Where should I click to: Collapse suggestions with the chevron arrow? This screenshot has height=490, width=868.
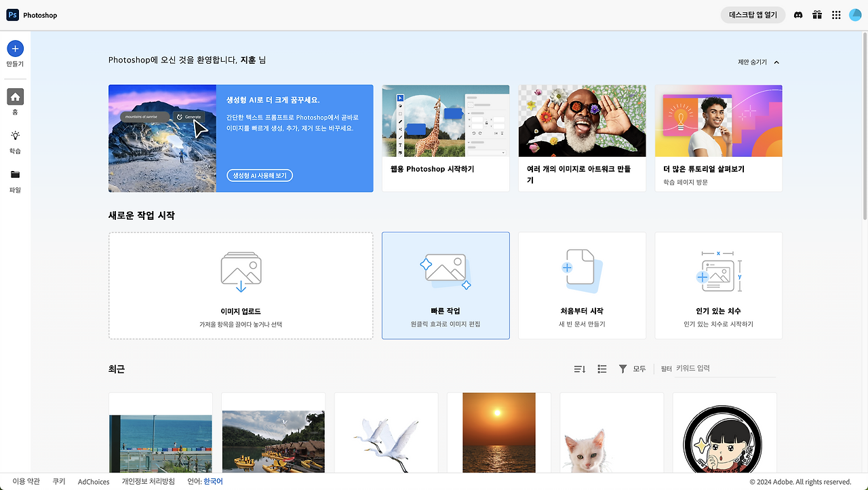pyautogui.click(x=776, y=62)
